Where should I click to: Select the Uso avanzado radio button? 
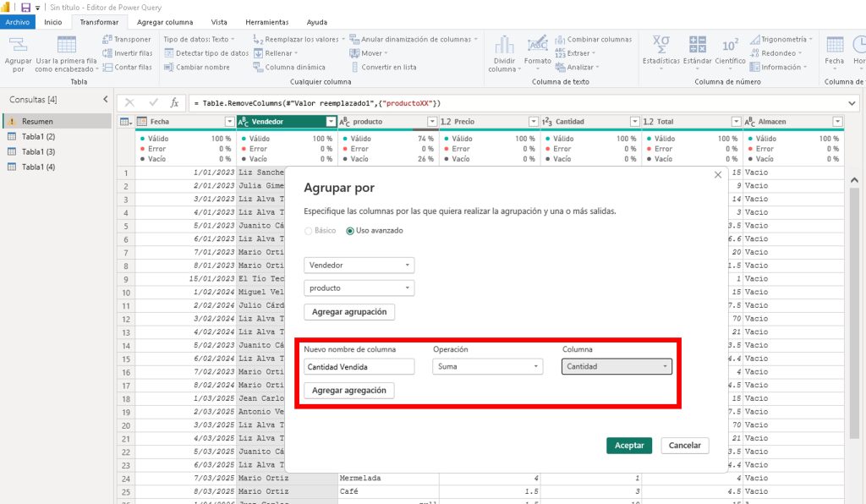(x=350, y=231)
